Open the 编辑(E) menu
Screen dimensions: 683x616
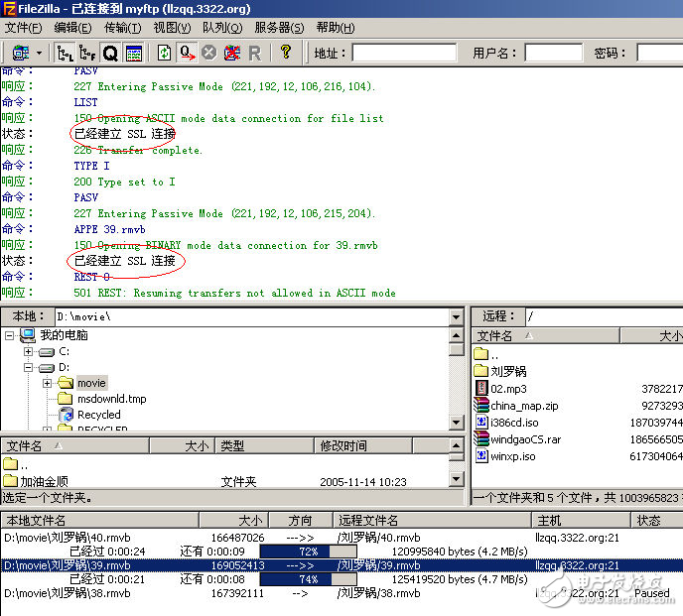point(72,28)
